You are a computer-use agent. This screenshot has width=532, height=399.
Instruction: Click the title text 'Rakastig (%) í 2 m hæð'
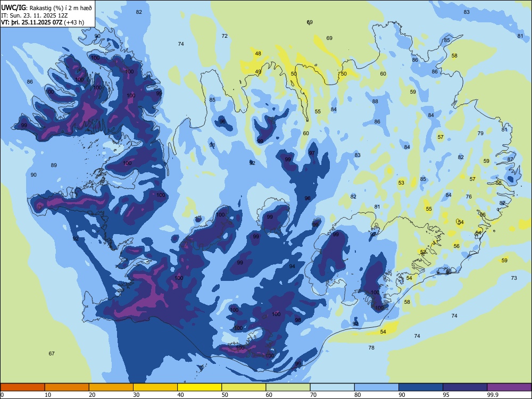[x=61, y=8]
